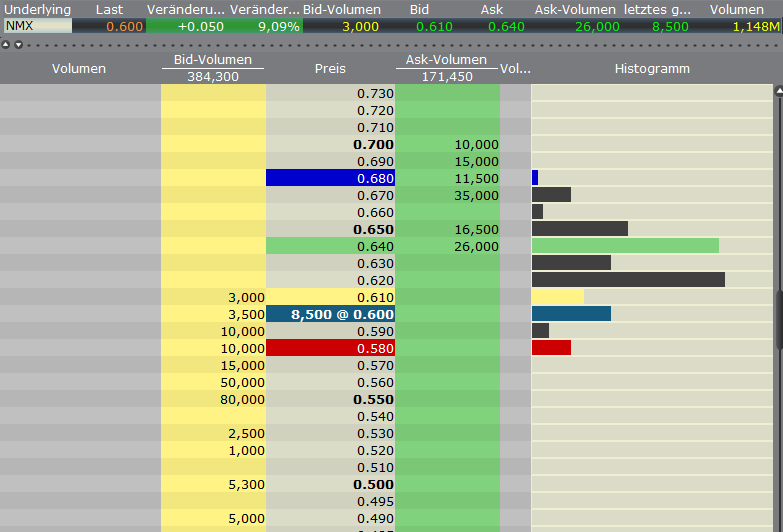Sort by Histogramm column header
783x532 pixels.
pyautogui.click(x=652, y=69)
